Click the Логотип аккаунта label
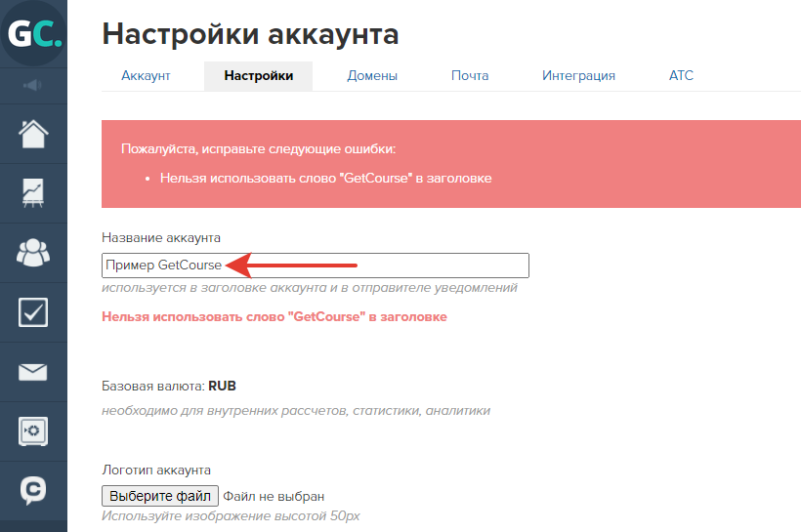 point(156,470)
